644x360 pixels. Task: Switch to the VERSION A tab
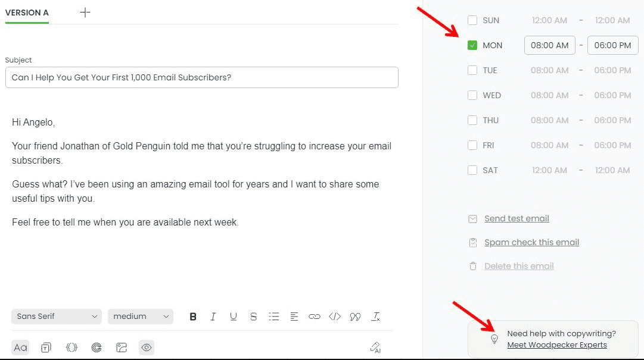27,12
